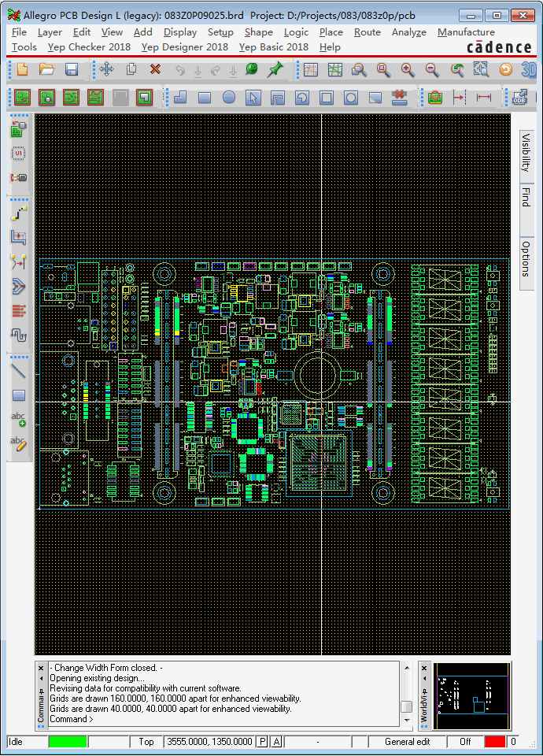Open the Route menu
This screenshot has width=543, height=756.
point(368,32)
